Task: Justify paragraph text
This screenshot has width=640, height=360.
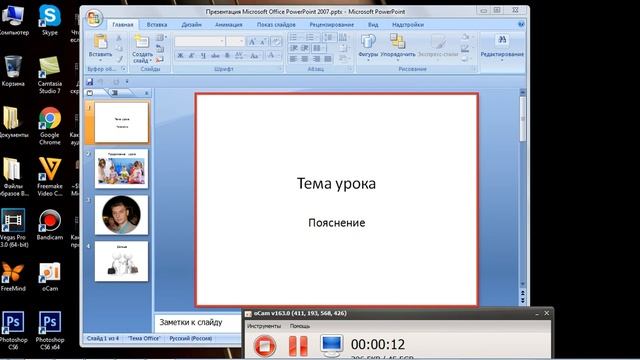Action: 327,59
